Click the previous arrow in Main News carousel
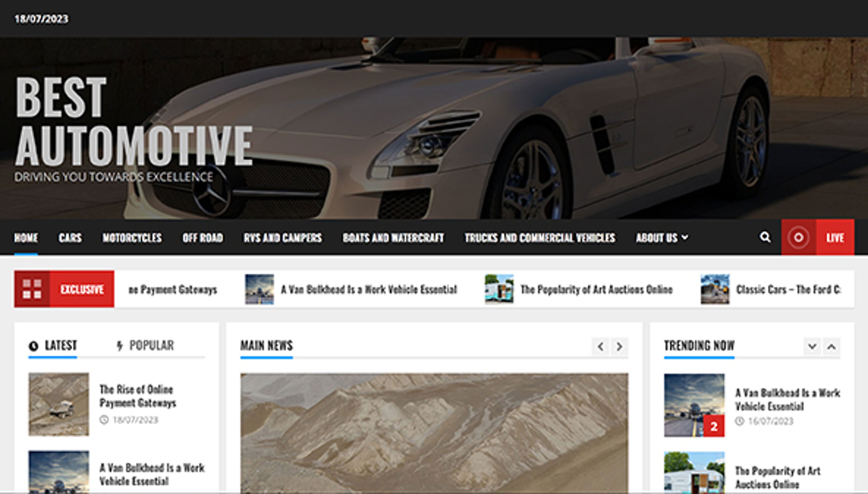 pos(600,347)
